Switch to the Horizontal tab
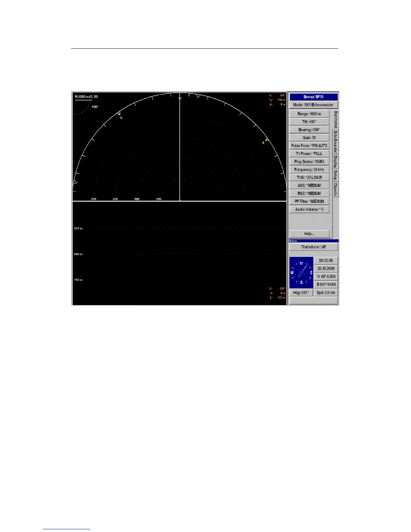Viewport: 411px width, 532px height. click(335, 120)
